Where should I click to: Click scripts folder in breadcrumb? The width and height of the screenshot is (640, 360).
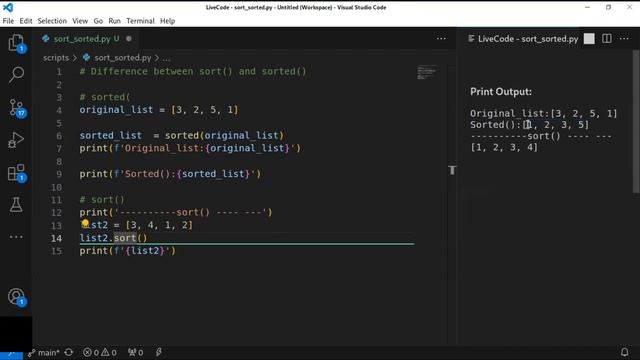tap(56, 58)
